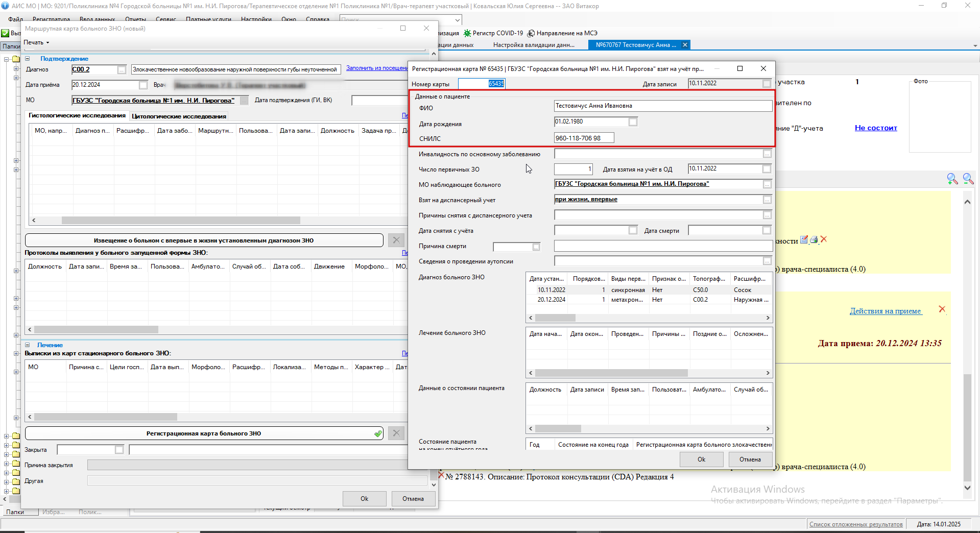This screenshot has width=980, height=533.
Task: Open МО наблюдающее больного lookup button
Action: coord(767,184)
